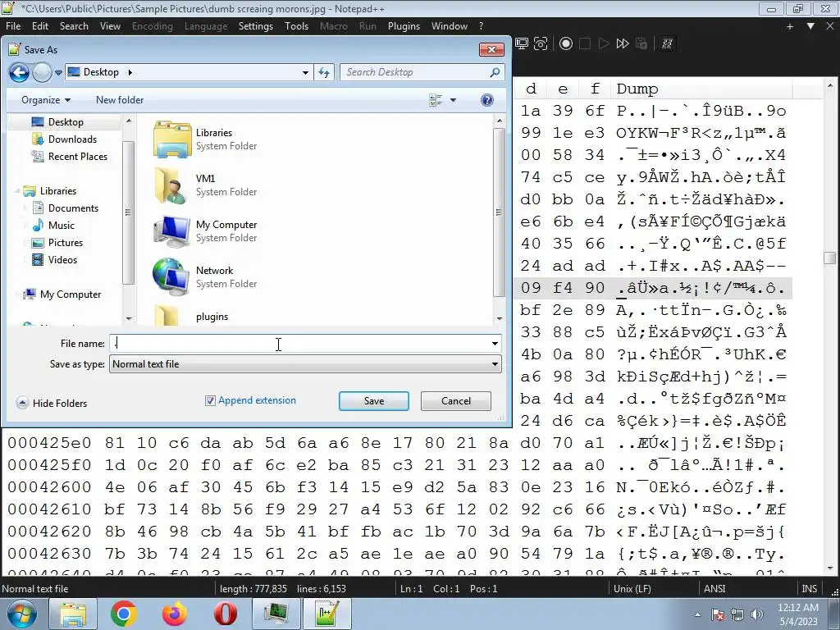Image resolution: width=840 pixels, height=630 pixels.
Task: Click the down-triangle icon at top right
Action: pos(810,26)
